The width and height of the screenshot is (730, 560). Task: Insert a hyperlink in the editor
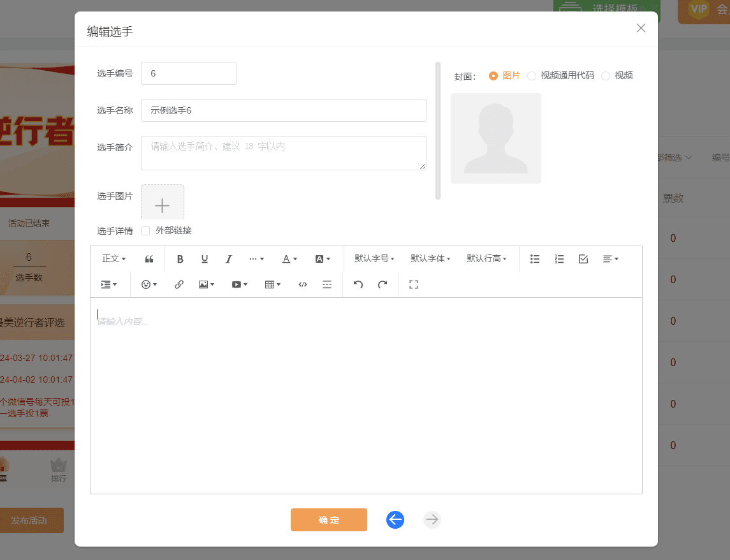click(179, 284)
